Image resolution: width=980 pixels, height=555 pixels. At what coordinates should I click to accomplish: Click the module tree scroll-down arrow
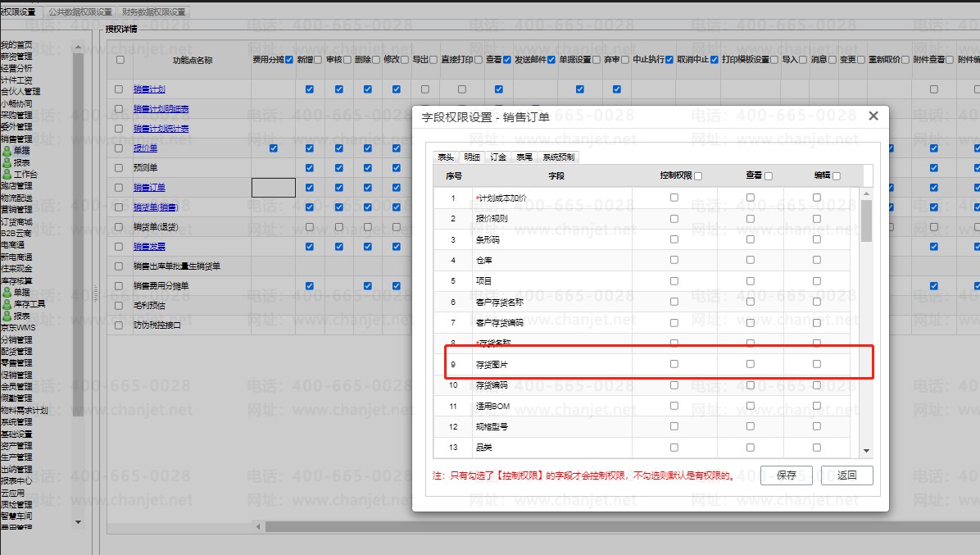78,522
